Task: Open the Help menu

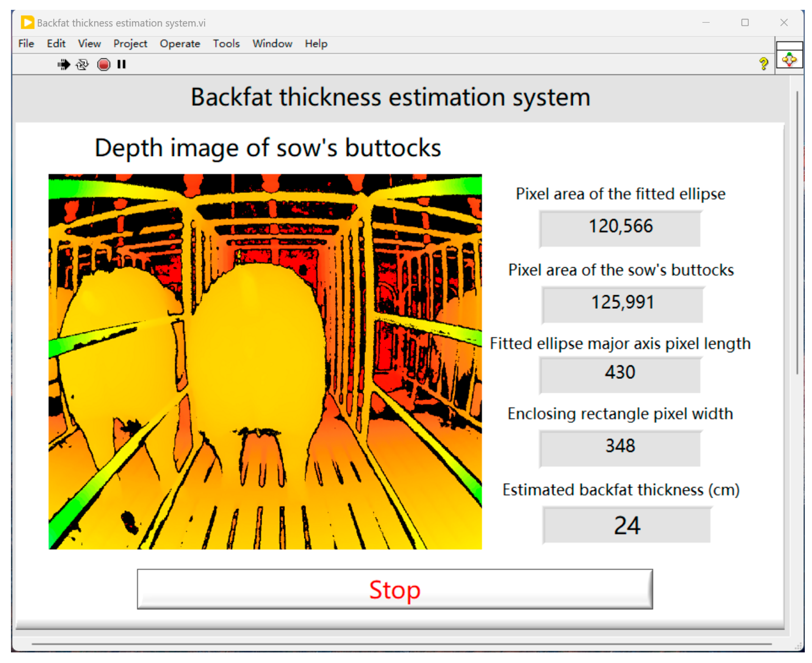Action: click(316, 44)
